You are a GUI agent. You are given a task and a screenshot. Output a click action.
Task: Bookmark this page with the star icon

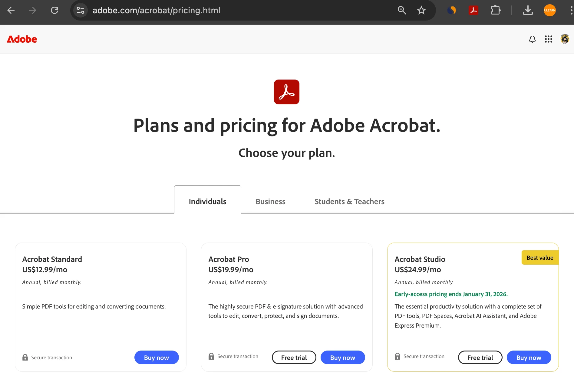pos(421,10)
